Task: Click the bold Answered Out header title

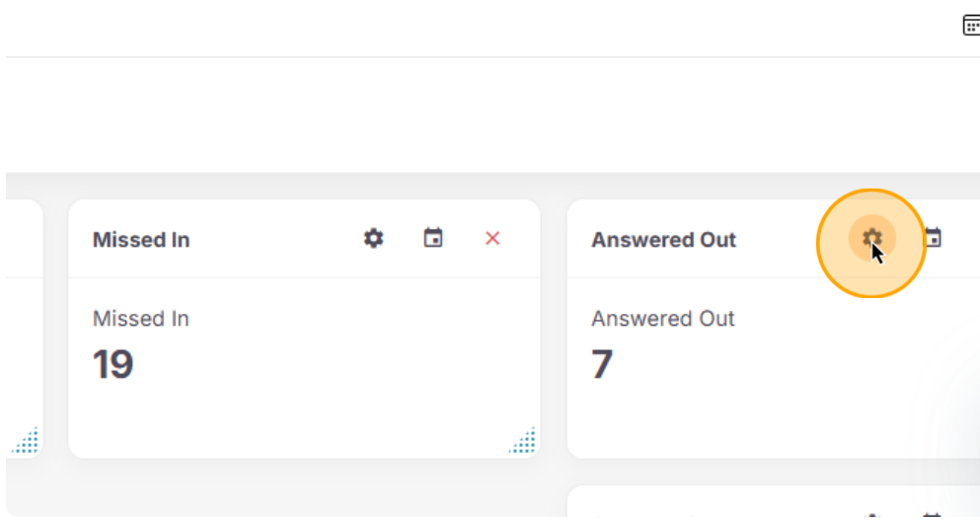Action: tap(664, 240)
